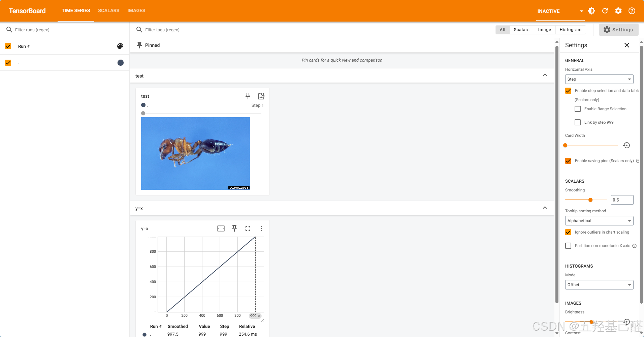The image size is (644, 337).
Task: Open the Tooltip sorting Alphabetical dropdown
Action: pyautogui.click(x=599, y=221)
